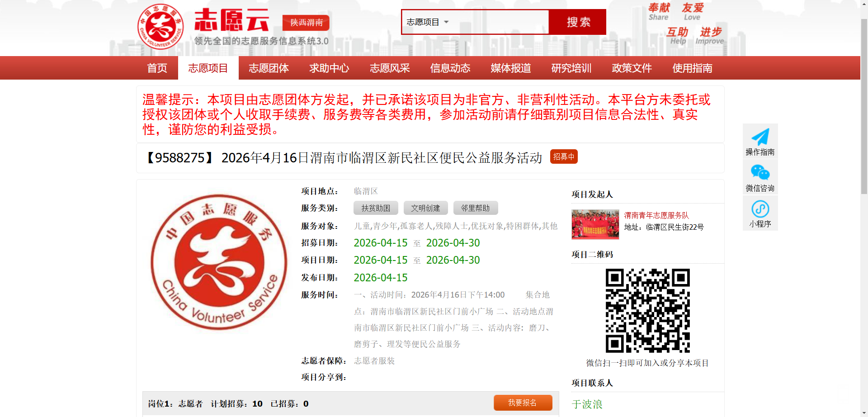868x417 pixels.
Task: Open the 政策文件 navigation tab
Action: (x=632, y=68)
